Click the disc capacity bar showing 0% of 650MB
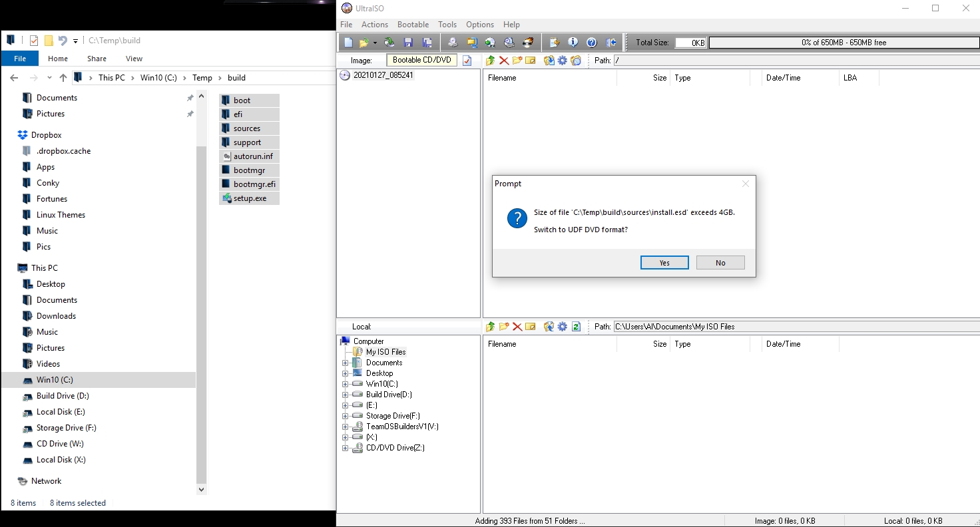The image size is (980, 527). pos(844,43)
